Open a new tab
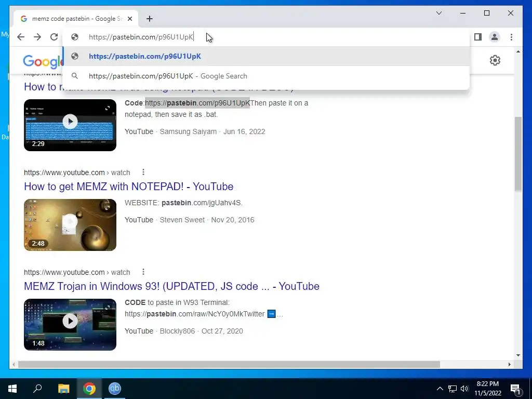This screenshot has height=399, width=532. click(150, 19)
